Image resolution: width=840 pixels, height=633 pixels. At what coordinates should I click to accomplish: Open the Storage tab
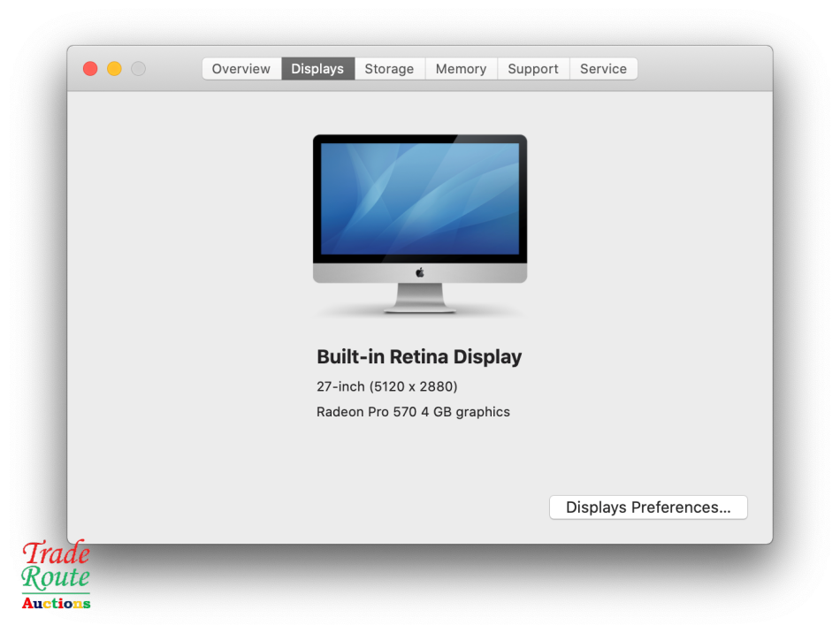click(x=389, y=68)
